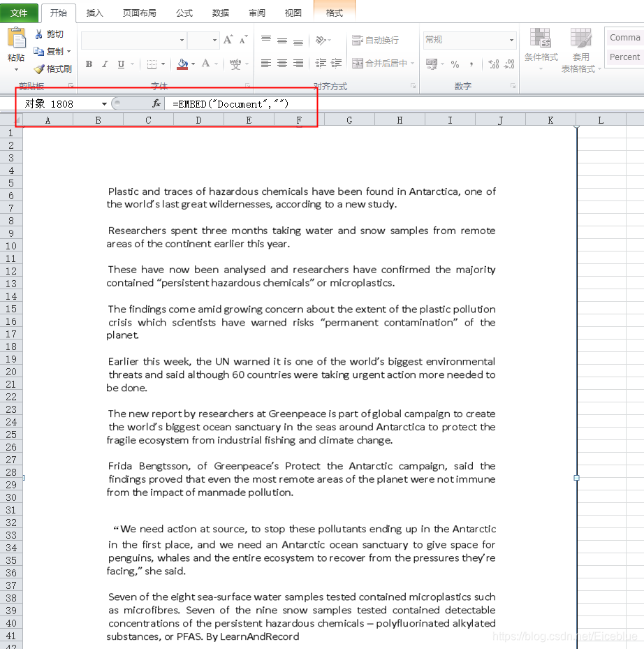Click the Copy (复制) button
The width and height of the screenshot is (644, 649).
pos(48,51)
